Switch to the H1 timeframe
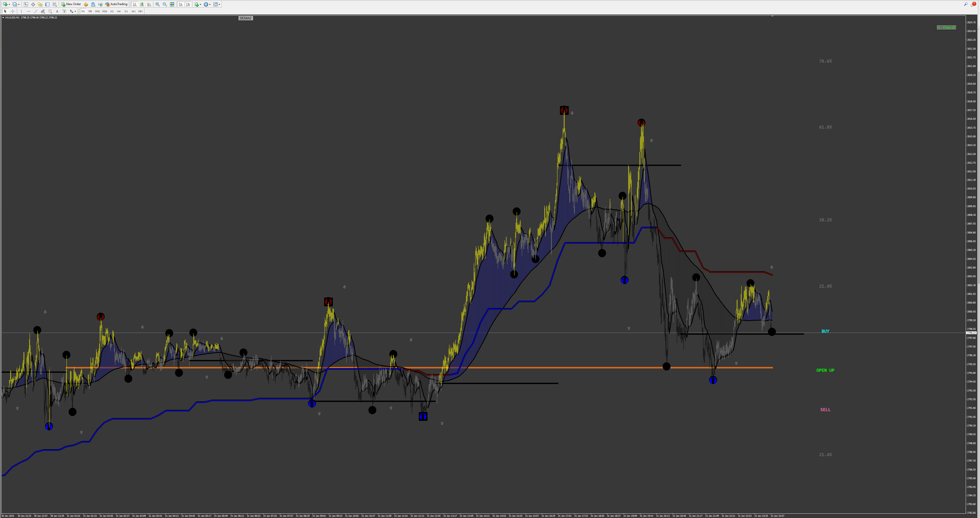This screenshot has width=980, height=518. tap(112, 12)
